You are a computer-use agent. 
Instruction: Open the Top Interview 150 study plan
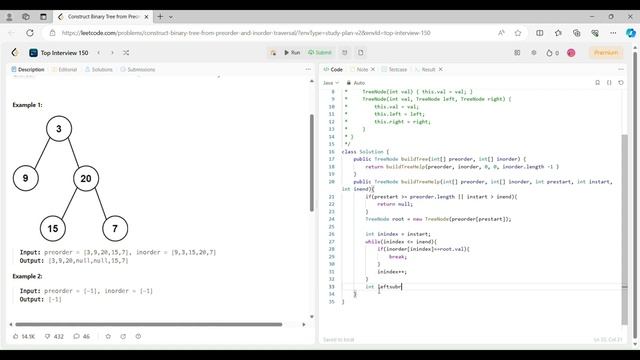(x=59, y=53)
